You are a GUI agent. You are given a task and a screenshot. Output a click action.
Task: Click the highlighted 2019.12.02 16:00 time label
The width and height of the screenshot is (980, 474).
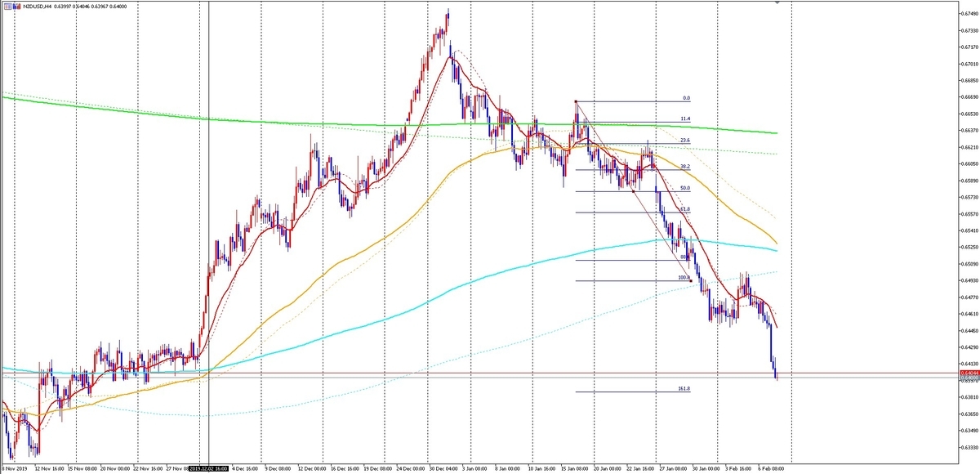pos(209,469)
